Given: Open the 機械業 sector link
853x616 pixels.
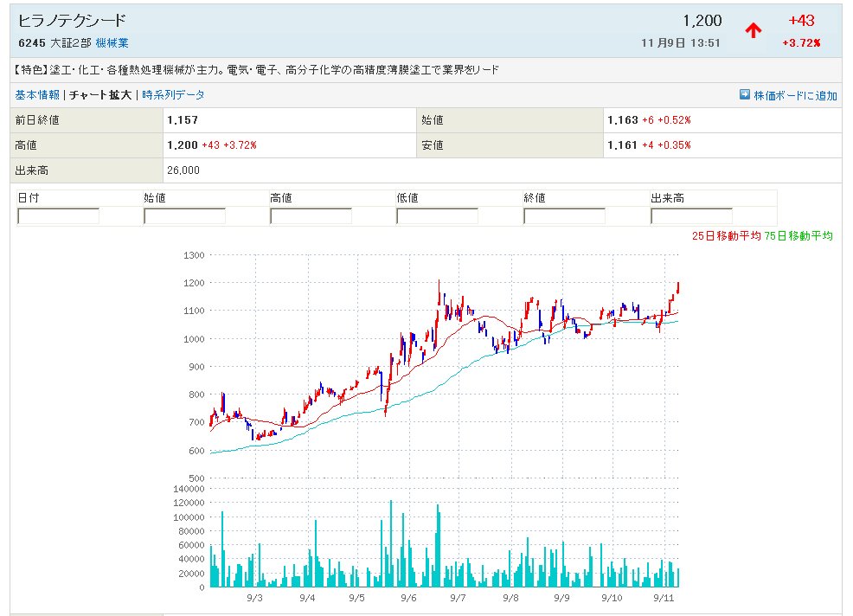Looking at the screenshot, I should [112, 42].
